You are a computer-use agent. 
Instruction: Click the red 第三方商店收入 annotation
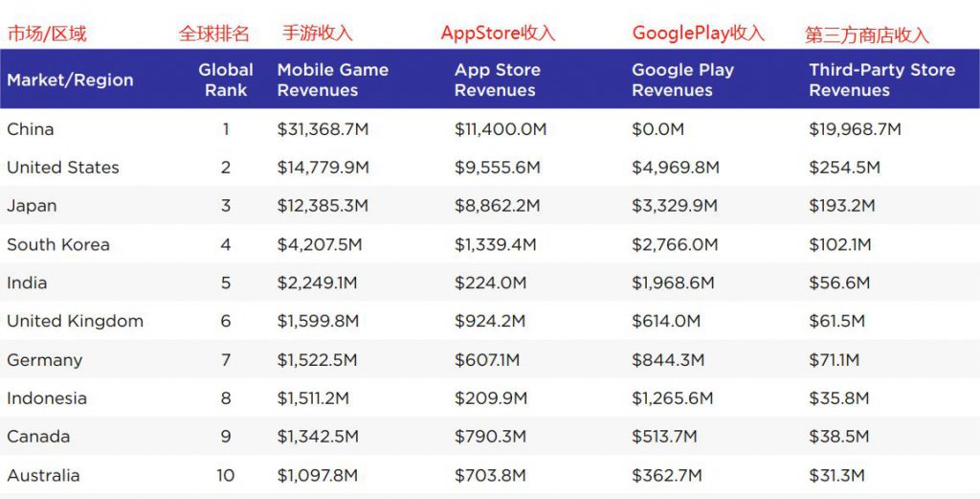click(x=867, y=35)
